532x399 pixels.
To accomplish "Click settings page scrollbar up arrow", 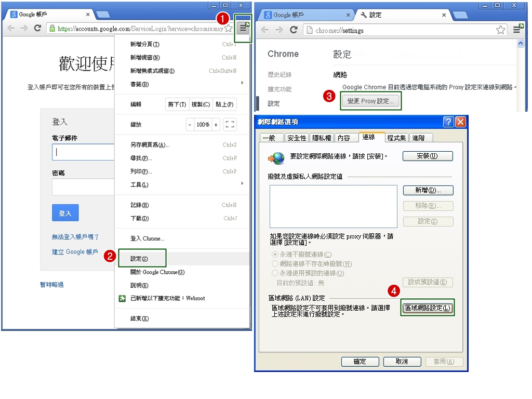I will click(x=521, y=44).
